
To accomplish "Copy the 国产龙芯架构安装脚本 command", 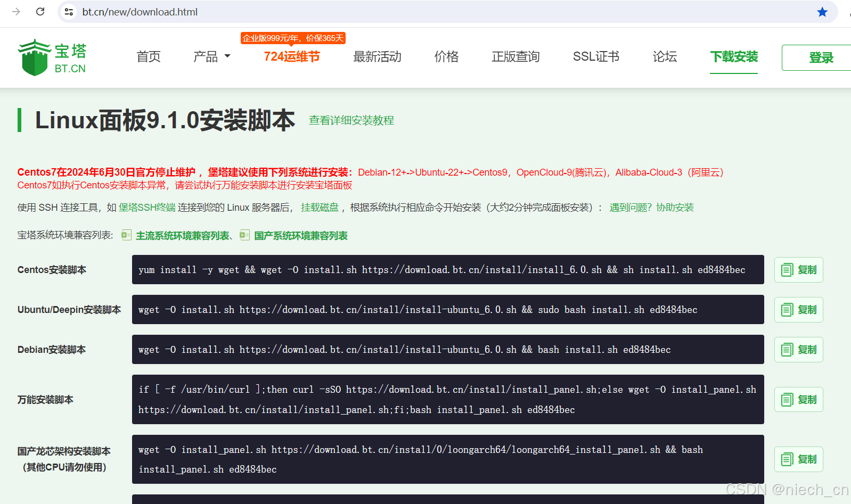I will tap(798, 459).
